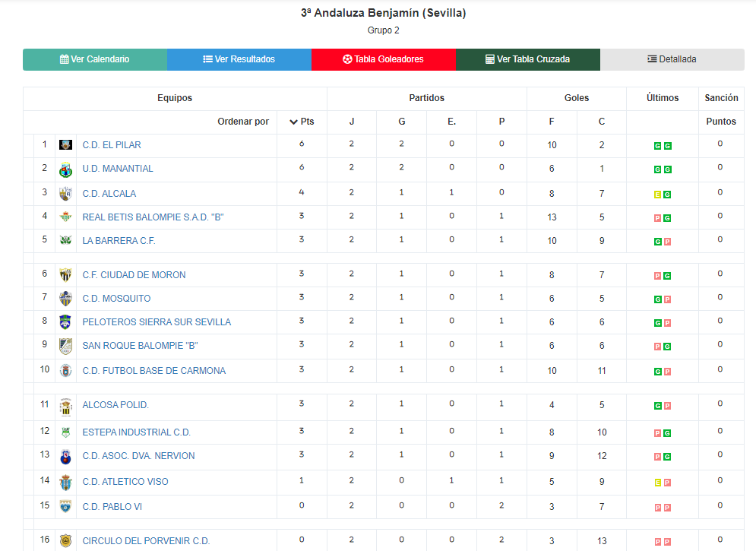Click points value 4 for C.D. Alcala
756x551 pixels.
[302, 192]
